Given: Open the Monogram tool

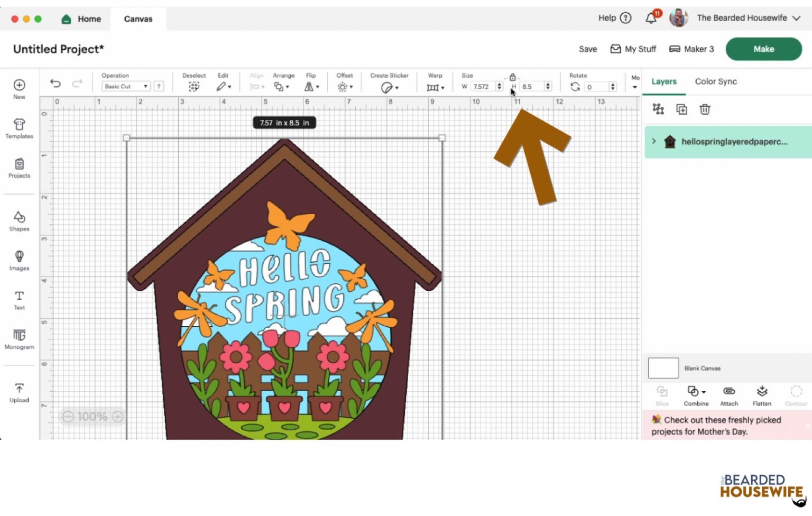Looking at the screenshot, I should [x=19, y=339].
